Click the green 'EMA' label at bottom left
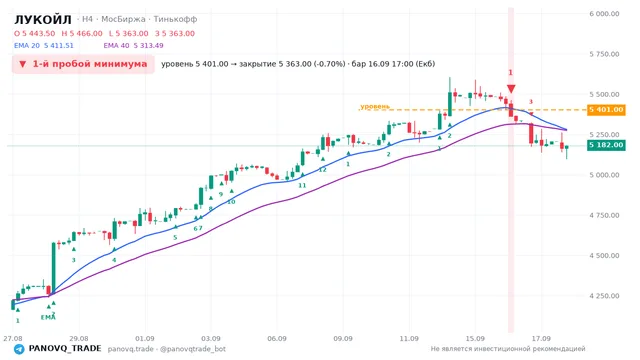Image resolution: width=640 pixels, height=360 pixels. [x=48, y=318]
